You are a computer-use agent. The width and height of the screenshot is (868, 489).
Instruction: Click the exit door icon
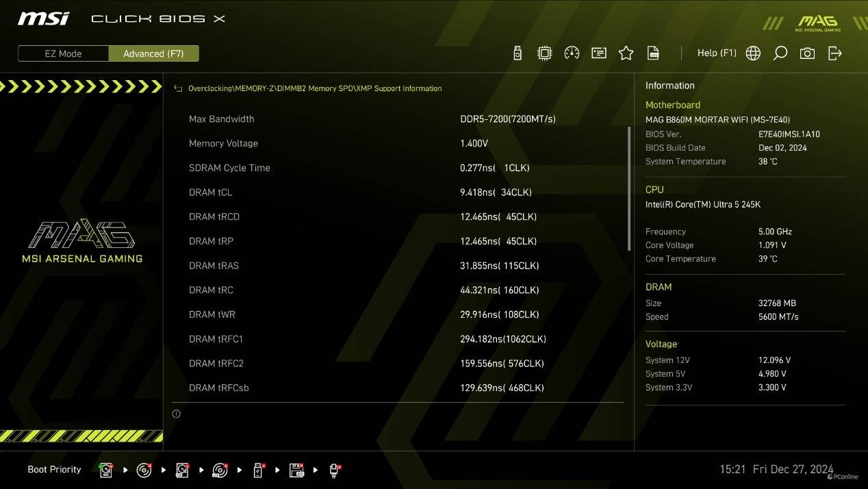pyautogui.click(x=834, y=53)
